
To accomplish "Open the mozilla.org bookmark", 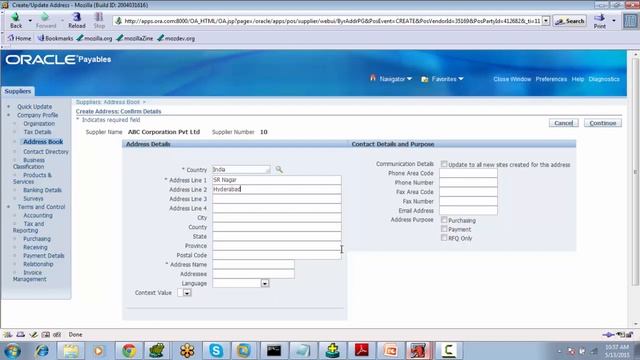I will pos(94,38).
